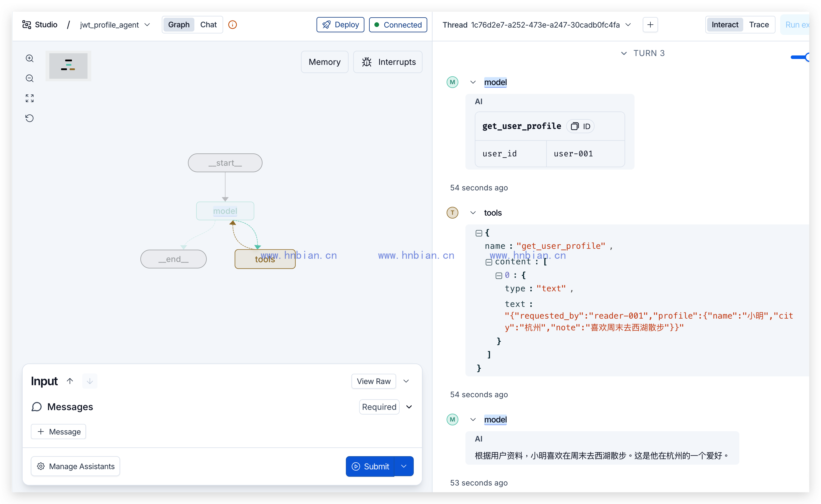821x504 pixels.
Task: Move Input panel up with arrow icon
Action: 70,381
